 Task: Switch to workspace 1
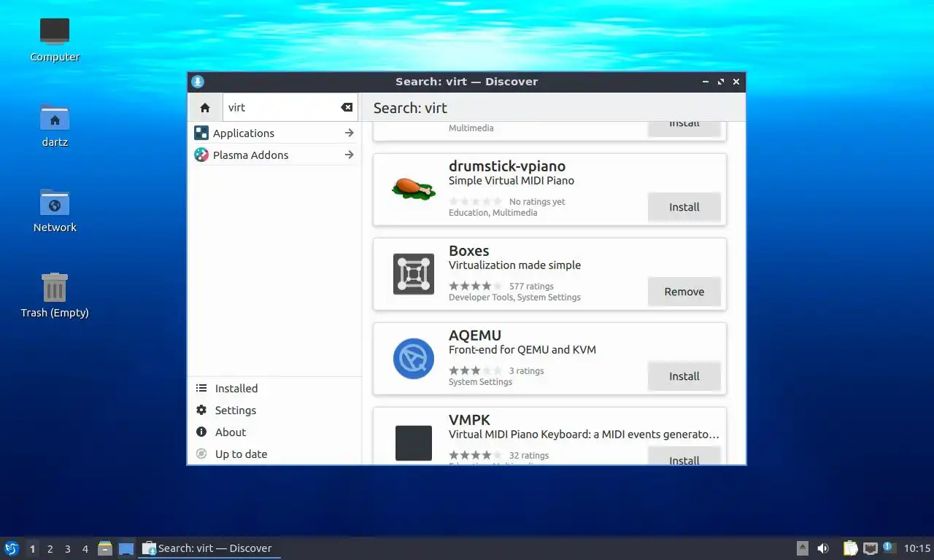32,549
